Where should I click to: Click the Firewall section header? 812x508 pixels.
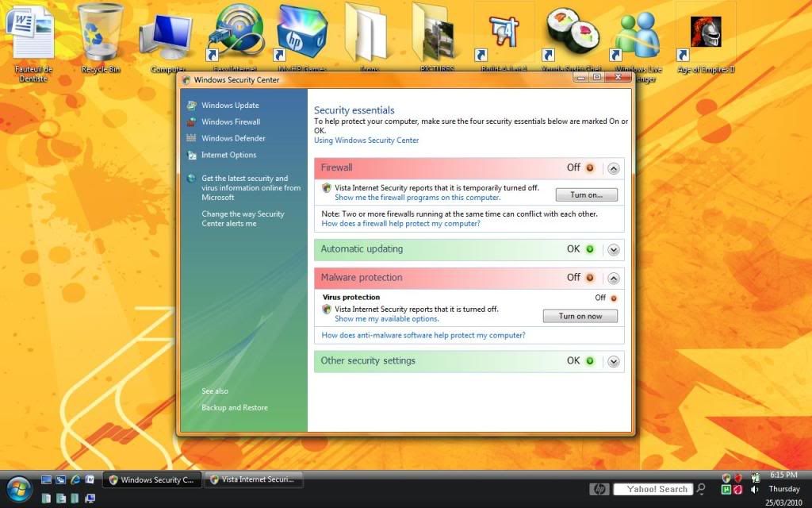[x=469, y=168]
